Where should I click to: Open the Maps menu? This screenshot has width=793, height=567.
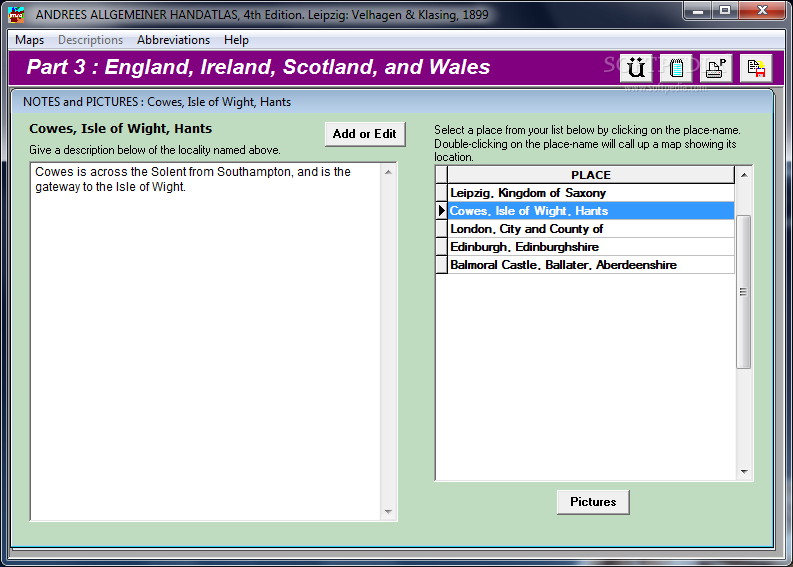coord(29,40)
